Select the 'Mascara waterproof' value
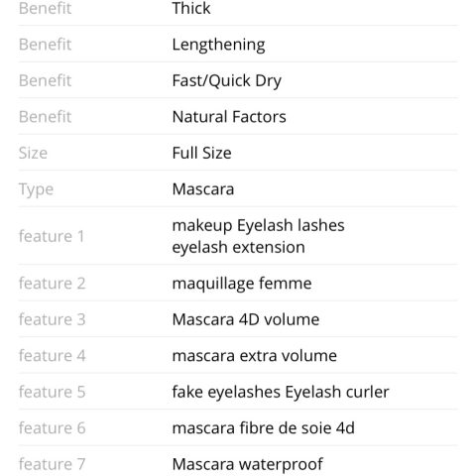The width and height of the screenshot is (476, 476). 247,465
